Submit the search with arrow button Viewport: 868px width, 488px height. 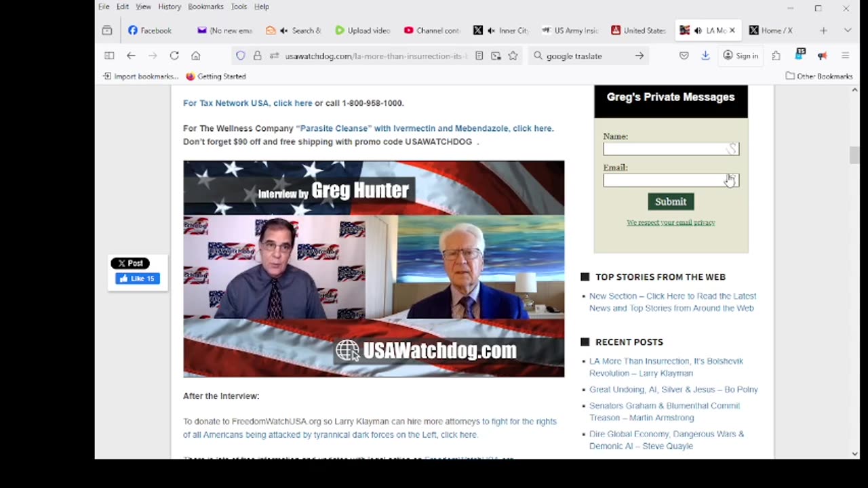[639, 56]
